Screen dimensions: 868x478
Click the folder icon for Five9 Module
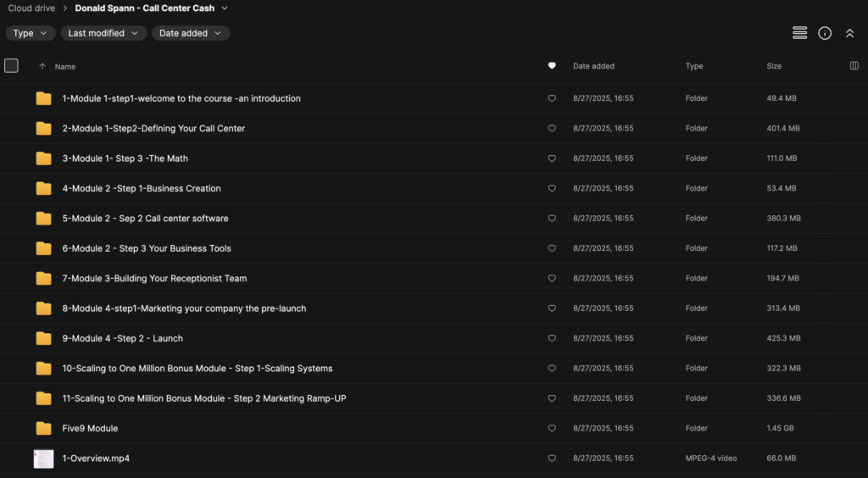pos(43,428)
